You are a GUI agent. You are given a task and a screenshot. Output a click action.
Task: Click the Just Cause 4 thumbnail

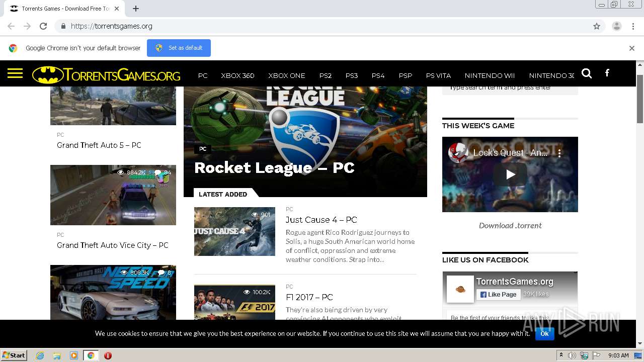[234, 231]
